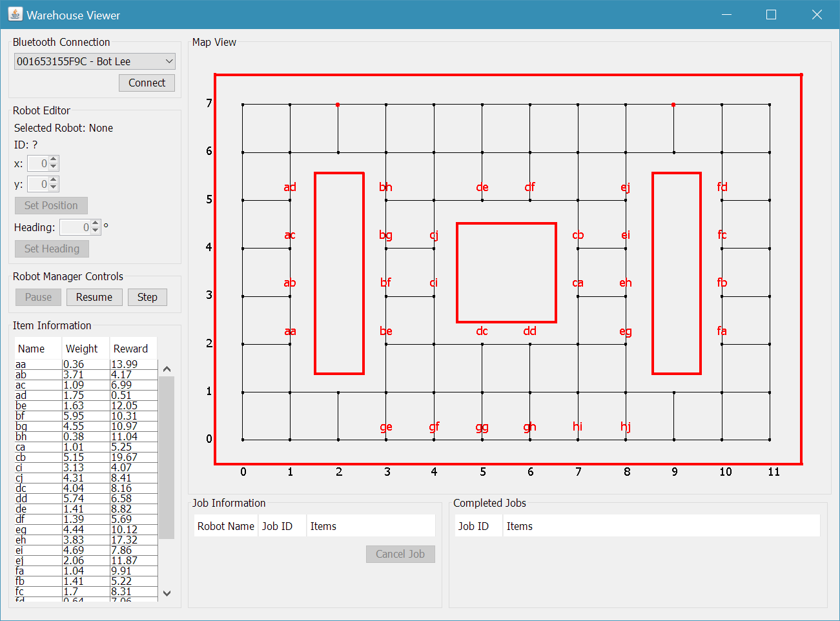Click the Set Position button
840x621 pixels.
50,205
